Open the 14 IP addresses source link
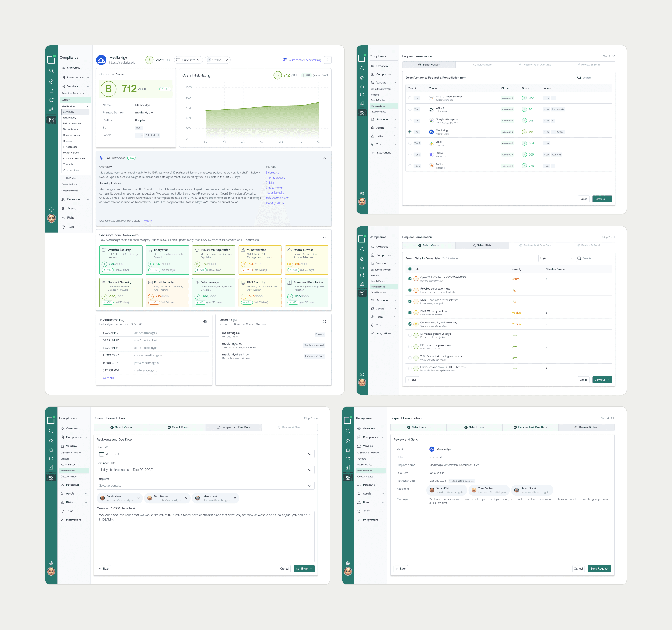 point(275,178)
